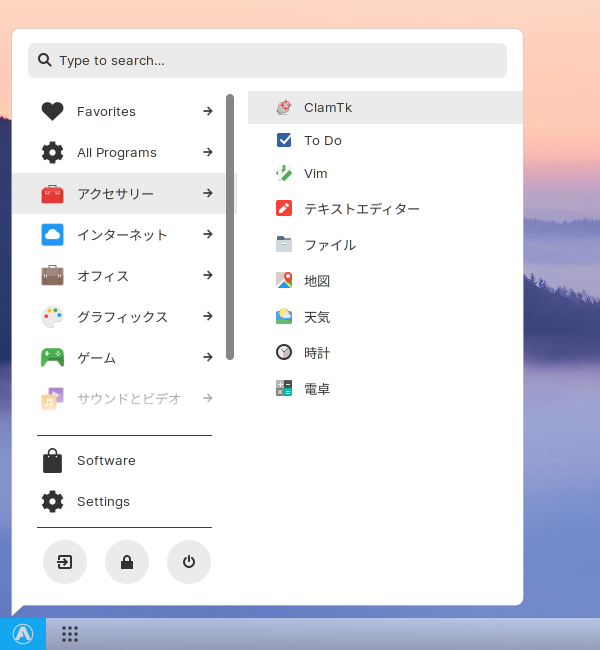Viewport: 600px width, 650px height.
Task: Expand the Favorites arrow
Action: pyautogui.click(x=208, y=111)
